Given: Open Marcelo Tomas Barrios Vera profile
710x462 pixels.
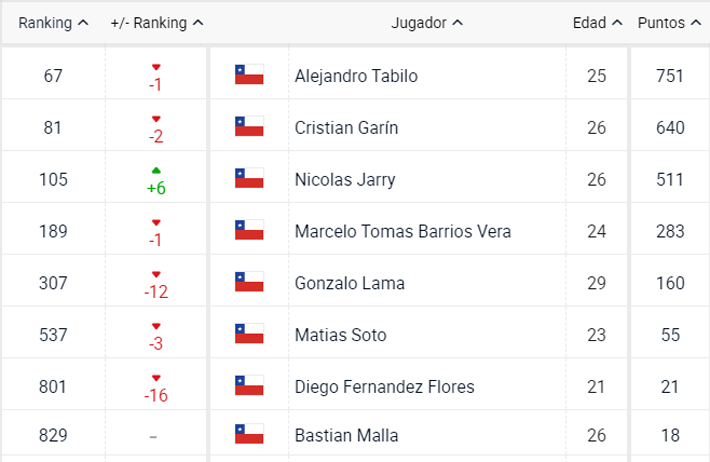Looking at the screenshot, I should click(403, 231).
